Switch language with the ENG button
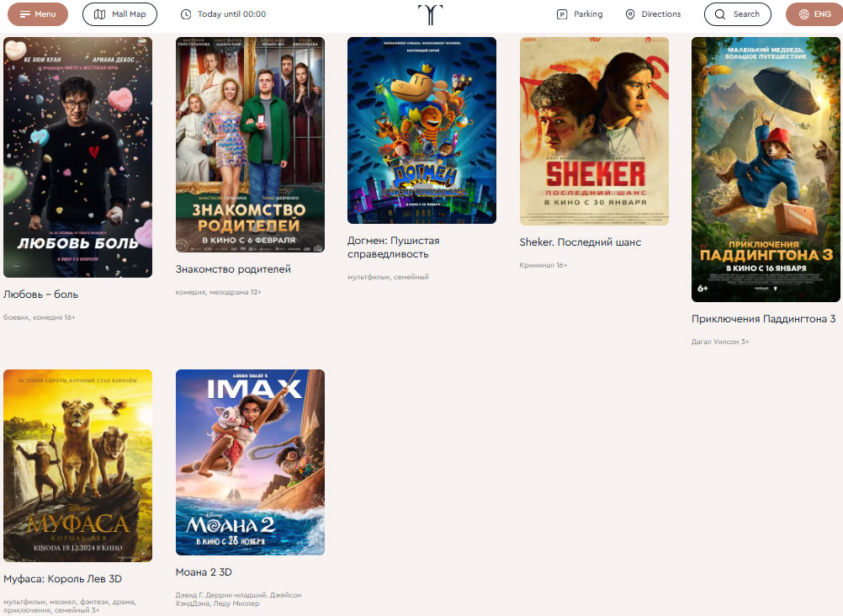This screenshot has height=616, width=843. click(814, 14)
